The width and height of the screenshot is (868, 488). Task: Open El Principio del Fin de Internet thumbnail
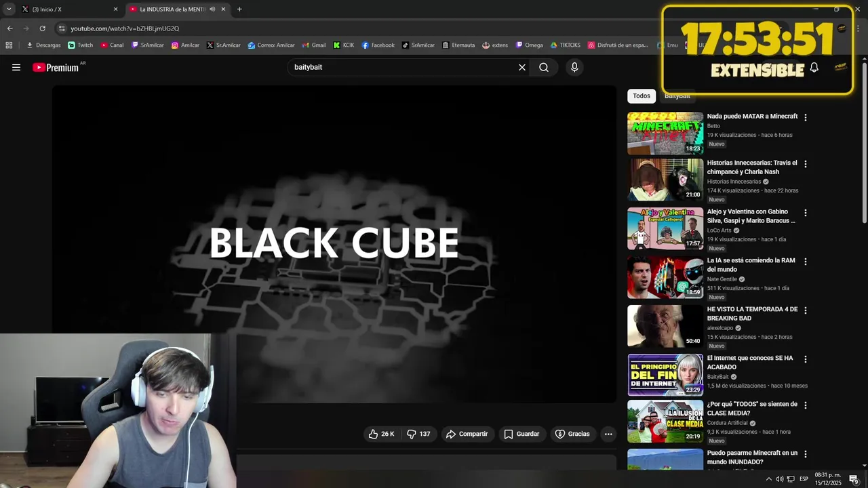point(665,375)
